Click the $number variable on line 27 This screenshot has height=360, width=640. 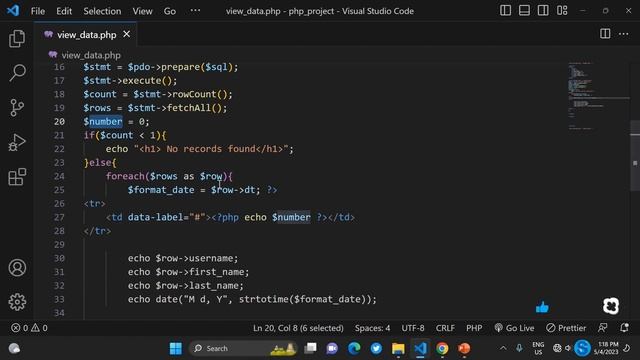tap(291, 217)
